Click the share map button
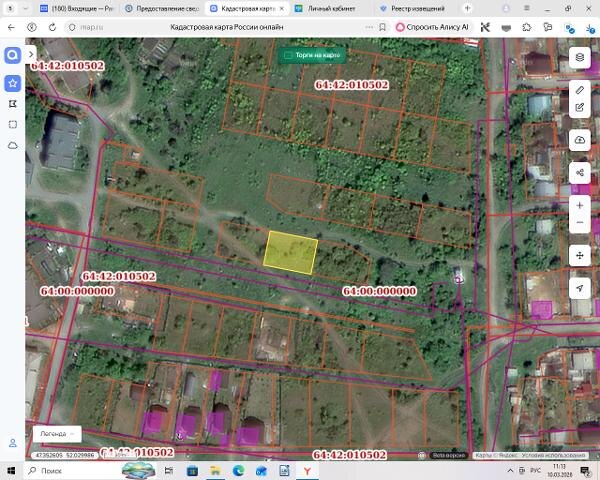 (x=580, y=173)
